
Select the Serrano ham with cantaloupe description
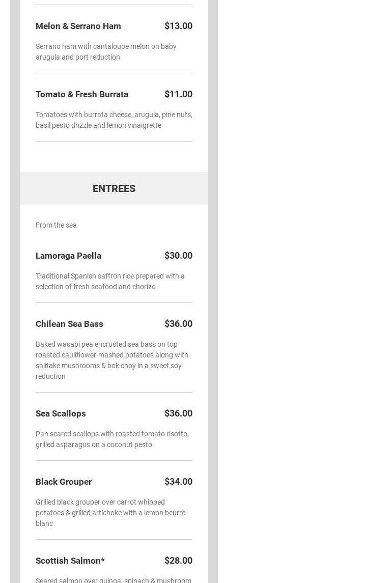click(x=106, y=51)
